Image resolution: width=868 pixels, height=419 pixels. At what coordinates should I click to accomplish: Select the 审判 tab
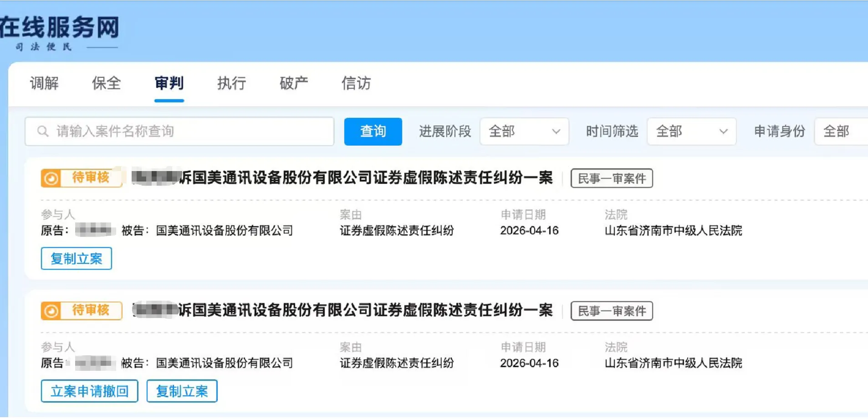(x=169, y=83)
